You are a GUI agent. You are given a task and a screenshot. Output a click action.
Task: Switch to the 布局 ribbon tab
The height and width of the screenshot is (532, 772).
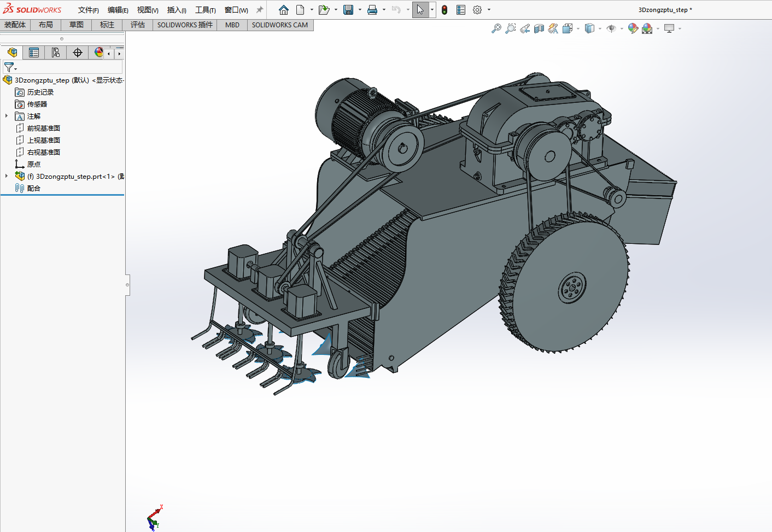coord(46,25)
